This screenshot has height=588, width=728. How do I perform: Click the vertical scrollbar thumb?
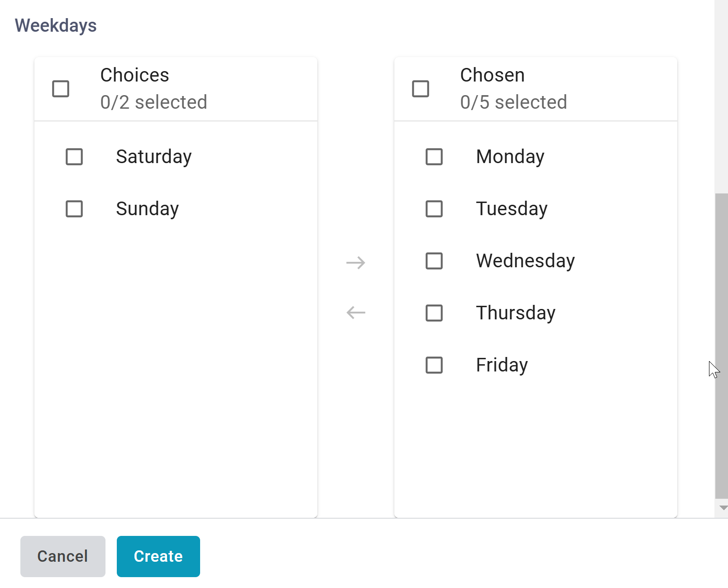pyautogui.click(x=721, y=344)
